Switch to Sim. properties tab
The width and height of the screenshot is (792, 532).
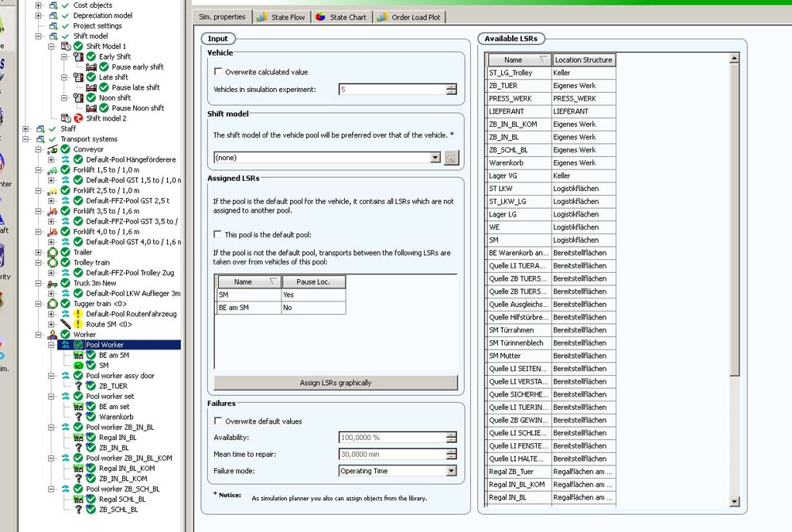pos(222,17)
